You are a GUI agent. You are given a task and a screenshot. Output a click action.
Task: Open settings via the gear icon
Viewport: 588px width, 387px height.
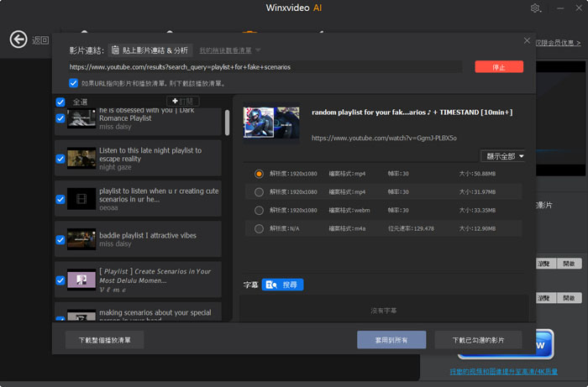point(536,8)
